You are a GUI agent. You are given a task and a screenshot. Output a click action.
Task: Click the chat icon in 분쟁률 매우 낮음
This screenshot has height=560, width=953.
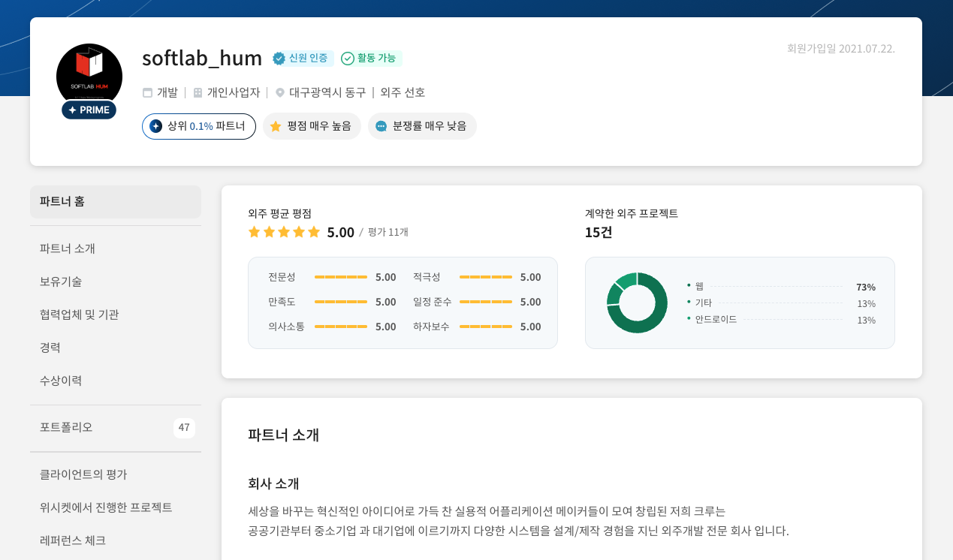382,126
